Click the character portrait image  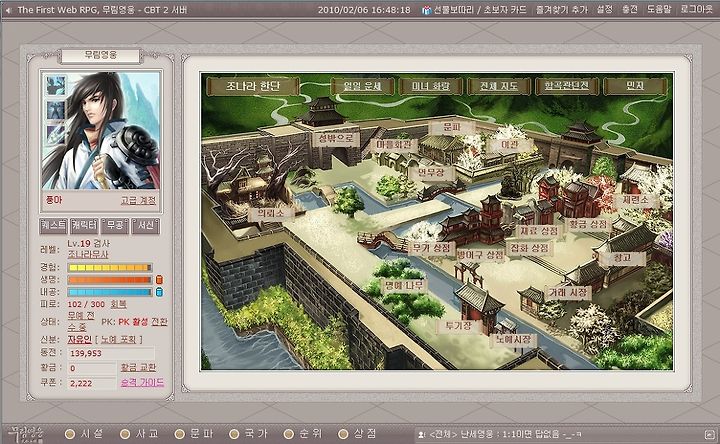coord(101,131)
